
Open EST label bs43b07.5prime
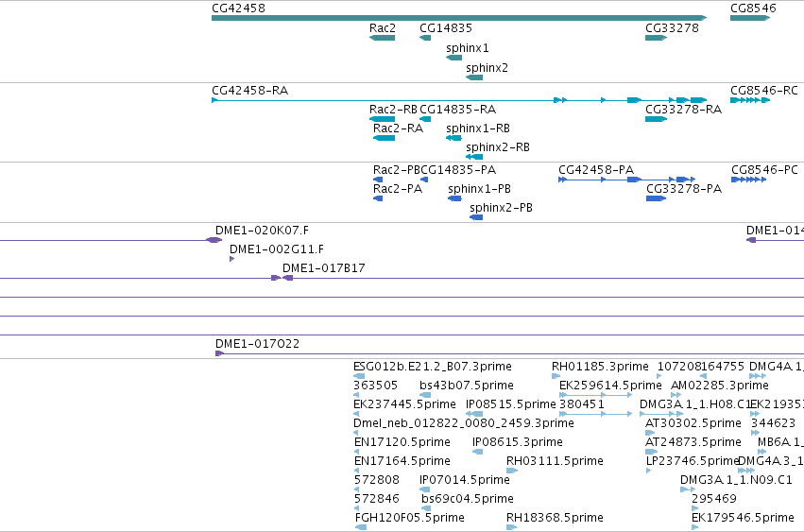[x=467, y=386]
